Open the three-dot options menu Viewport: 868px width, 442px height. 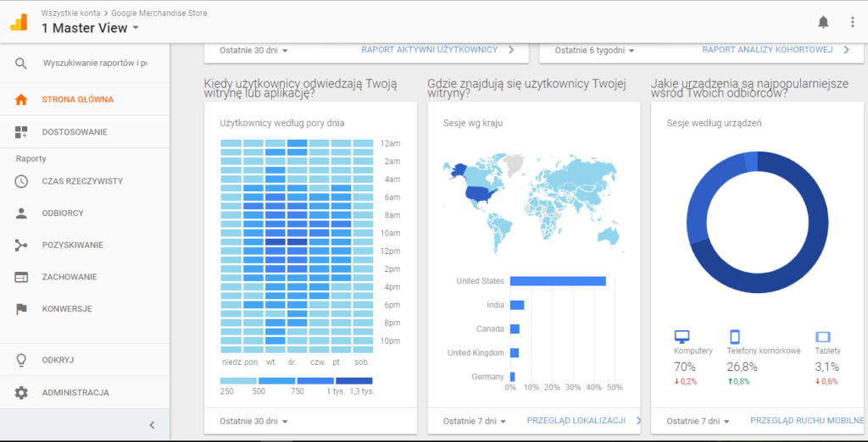click(853, 22)
